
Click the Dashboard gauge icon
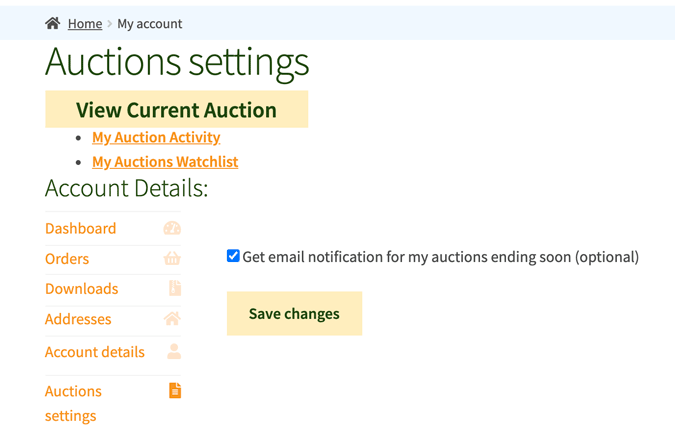pos(172,228)
